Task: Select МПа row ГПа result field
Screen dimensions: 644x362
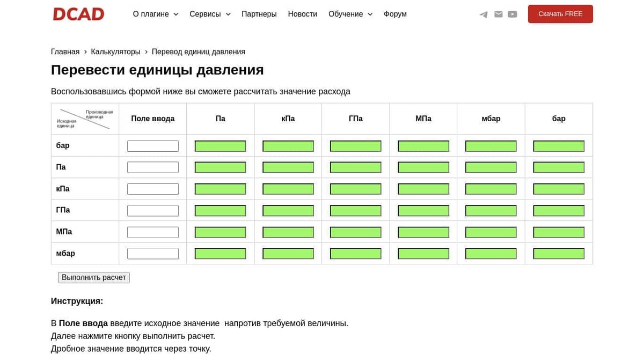Action: coord(356,232)
